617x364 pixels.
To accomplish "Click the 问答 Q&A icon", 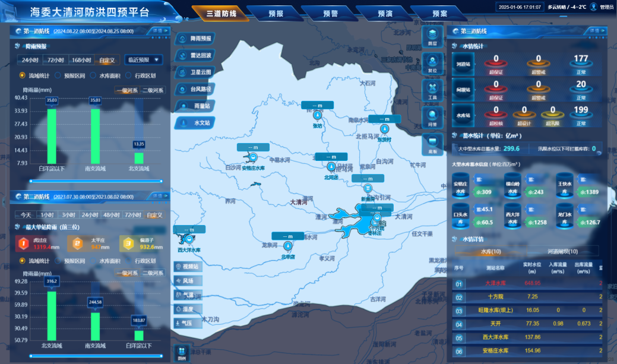I will click(x=432, y=116).
